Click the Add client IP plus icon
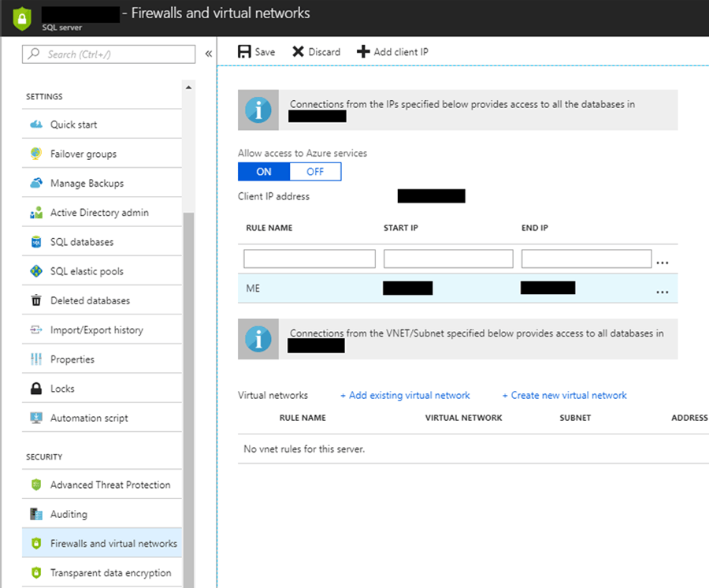This screenshot has width=709, height=588. (x=363, y=51)
